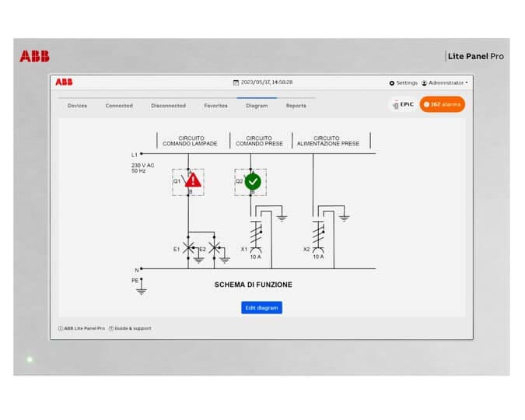Viewport: 525px width, 420px height.
Task: Click the date and time text 2023/05/17
Action: (x=267, y=82)
